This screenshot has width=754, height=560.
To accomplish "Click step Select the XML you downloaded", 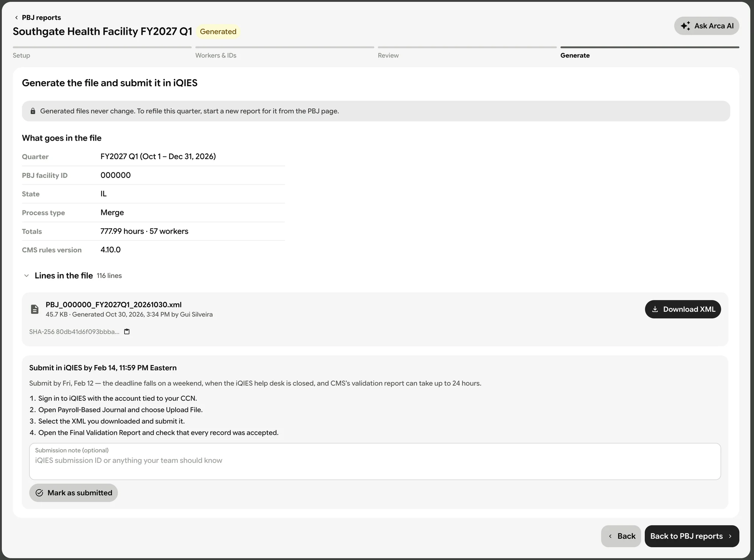I will click(112, 421).
